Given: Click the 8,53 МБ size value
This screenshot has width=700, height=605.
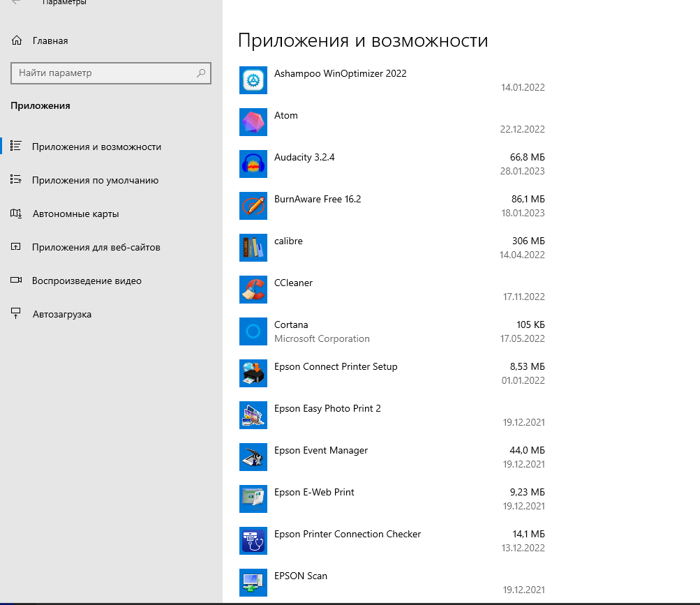Looking at the screenshot, I should pyautogui.click(x=527, y=366).
